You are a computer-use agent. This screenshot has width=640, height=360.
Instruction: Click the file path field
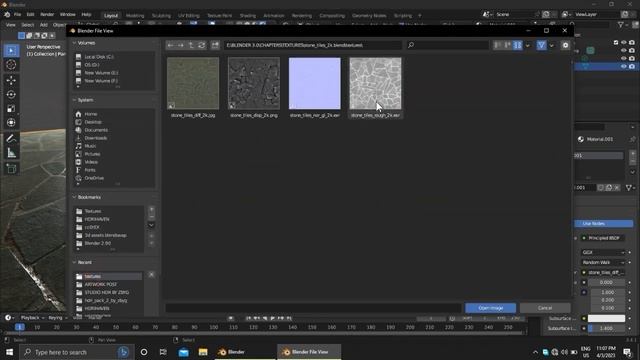point(313,45)
